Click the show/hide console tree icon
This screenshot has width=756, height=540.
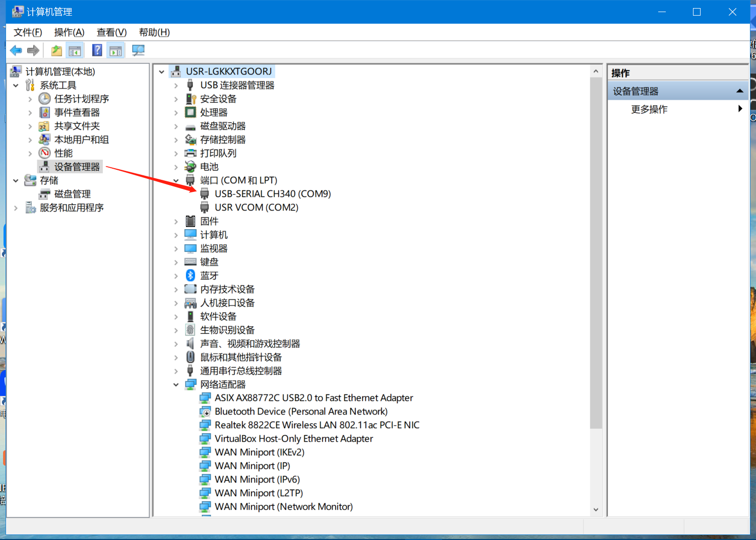point(75,50)
